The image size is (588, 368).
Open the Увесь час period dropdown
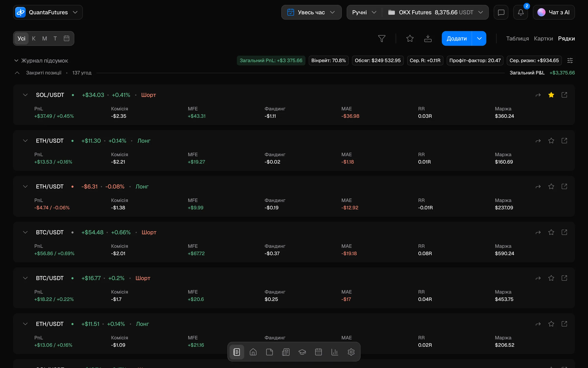[x=311, y=12]
